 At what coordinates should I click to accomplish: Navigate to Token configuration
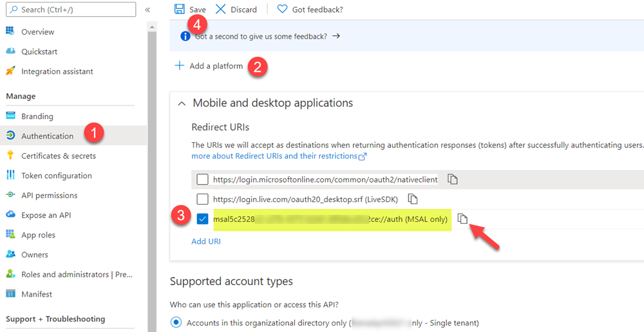coord(57,176)
